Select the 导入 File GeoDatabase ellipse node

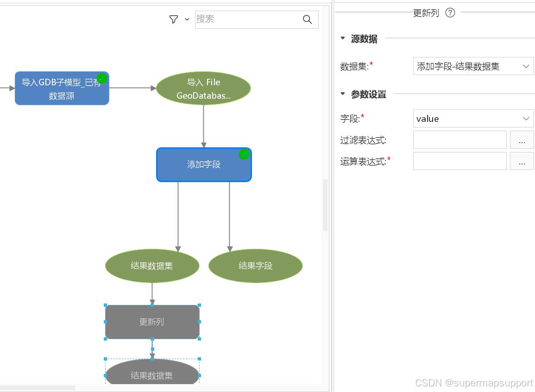[204, 88]
